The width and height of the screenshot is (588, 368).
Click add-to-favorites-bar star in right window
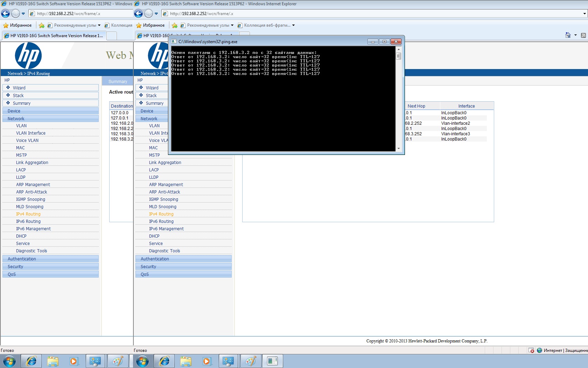(175, 25)
